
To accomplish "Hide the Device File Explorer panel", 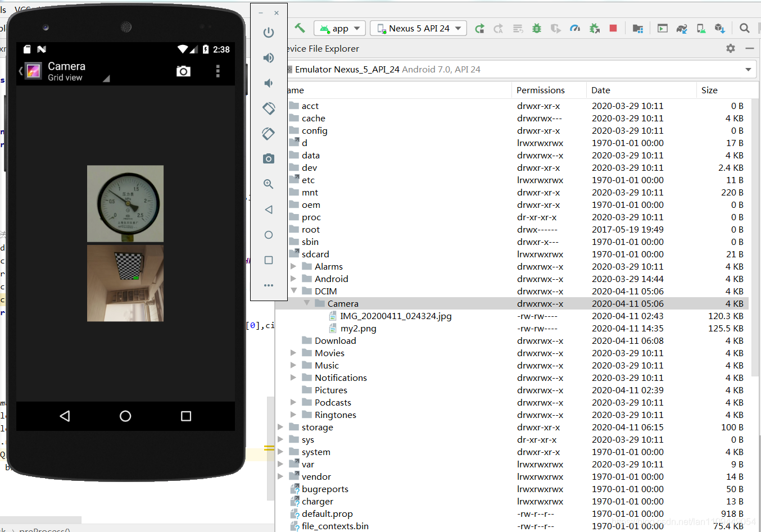I will 750,48.
